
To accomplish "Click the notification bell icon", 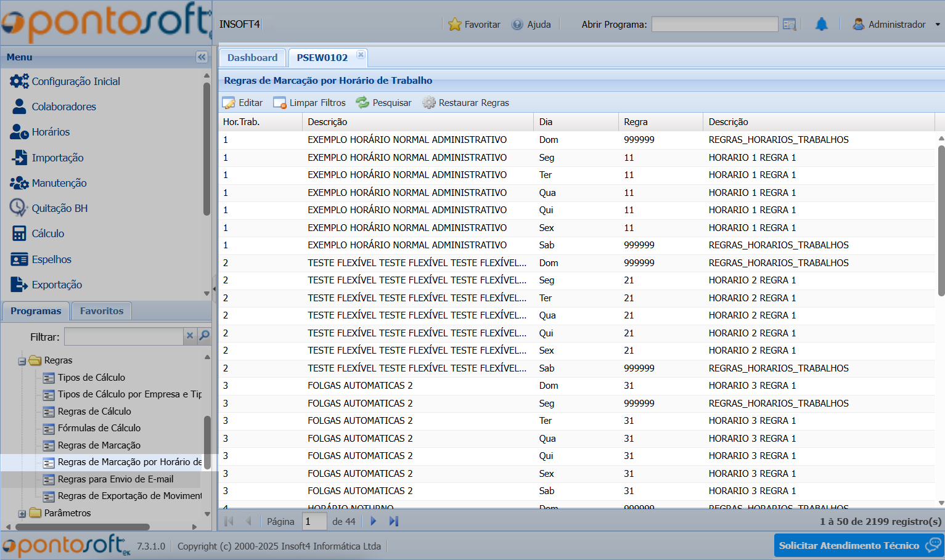I will click(821, 25).
